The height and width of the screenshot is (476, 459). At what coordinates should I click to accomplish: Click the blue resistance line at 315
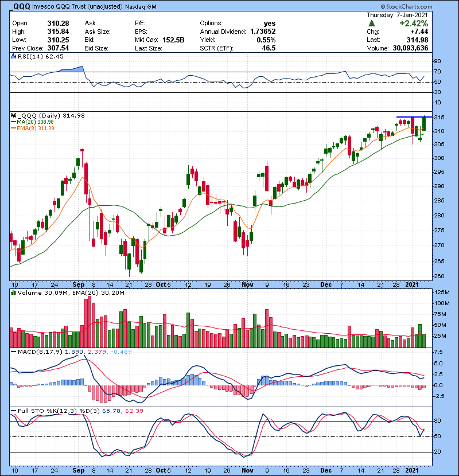coord(414,117)
